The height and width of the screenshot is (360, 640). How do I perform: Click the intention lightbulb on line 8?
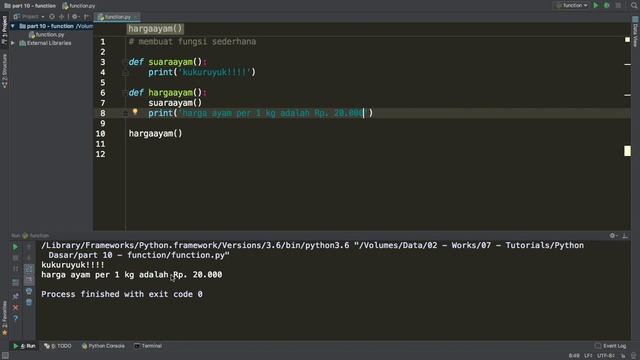tap(135, 112)
